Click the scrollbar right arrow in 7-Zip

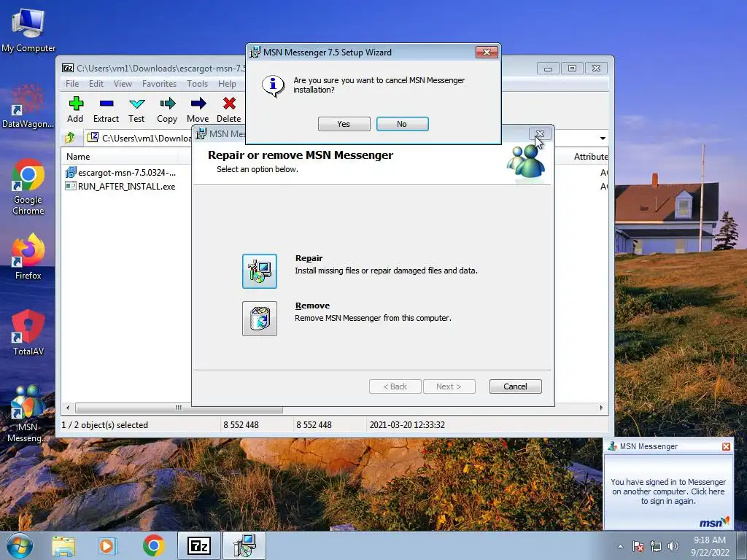(x=601, y=408)
